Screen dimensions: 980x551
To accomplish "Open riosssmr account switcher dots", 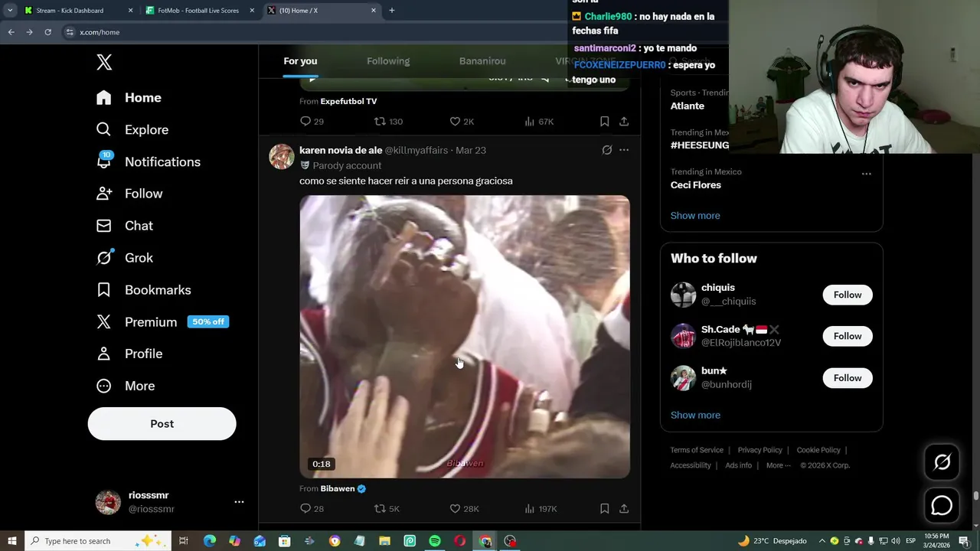I will [x=239, y=502].
